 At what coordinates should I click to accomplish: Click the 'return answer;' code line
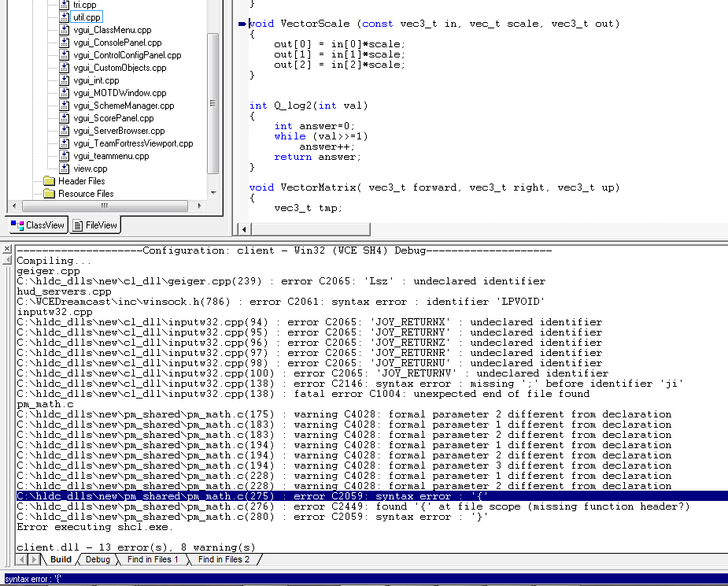point(317,157)
